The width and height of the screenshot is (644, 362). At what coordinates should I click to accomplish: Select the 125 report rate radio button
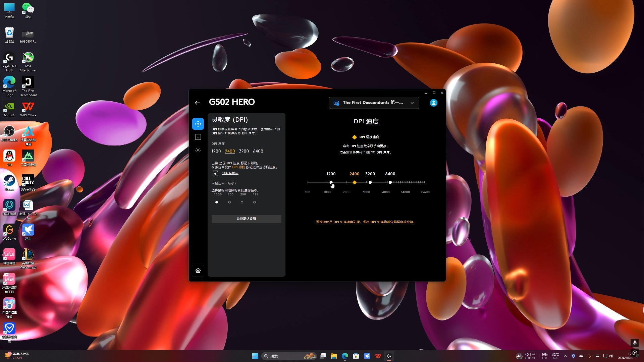click(255, 202)
